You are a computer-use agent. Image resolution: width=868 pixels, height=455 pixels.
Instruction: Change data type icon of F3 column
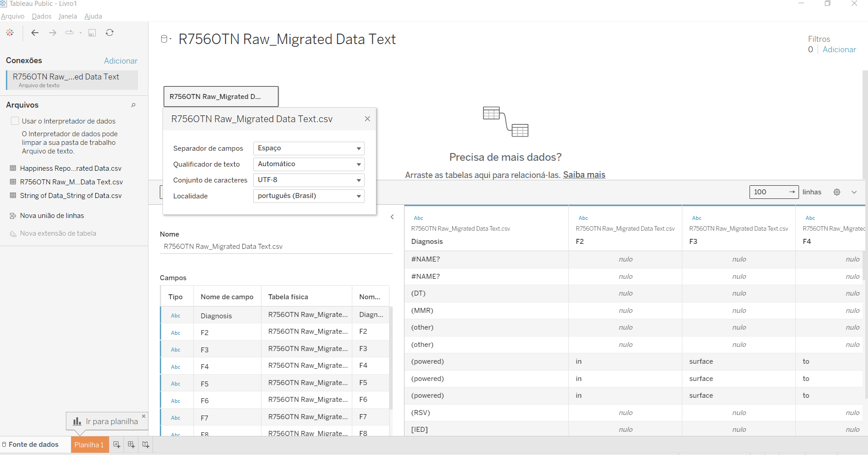697,218
